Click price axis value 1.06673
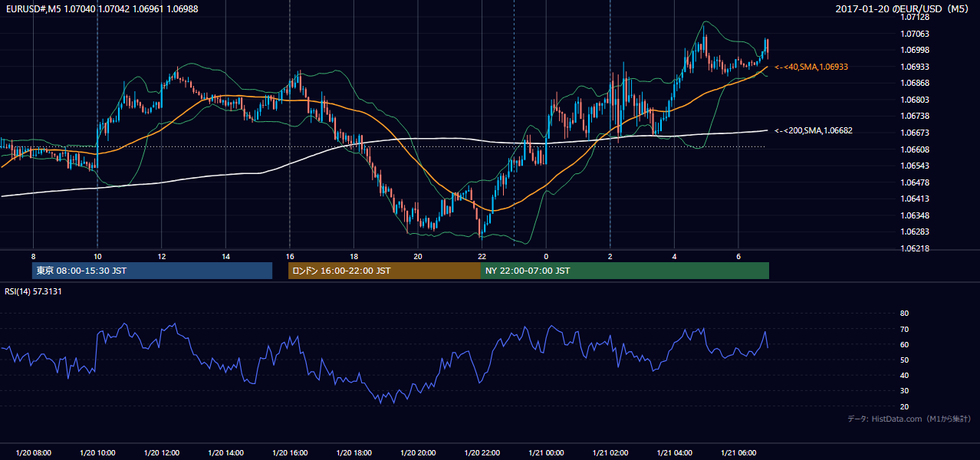The height and width of the screenshot is (460, 980). tap(916, 133)
